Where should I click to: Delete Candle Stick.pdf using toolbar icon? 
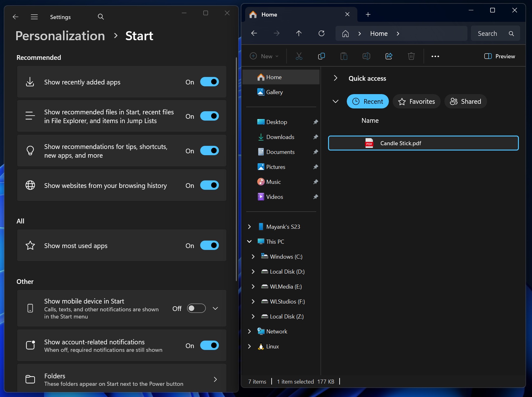411,56
